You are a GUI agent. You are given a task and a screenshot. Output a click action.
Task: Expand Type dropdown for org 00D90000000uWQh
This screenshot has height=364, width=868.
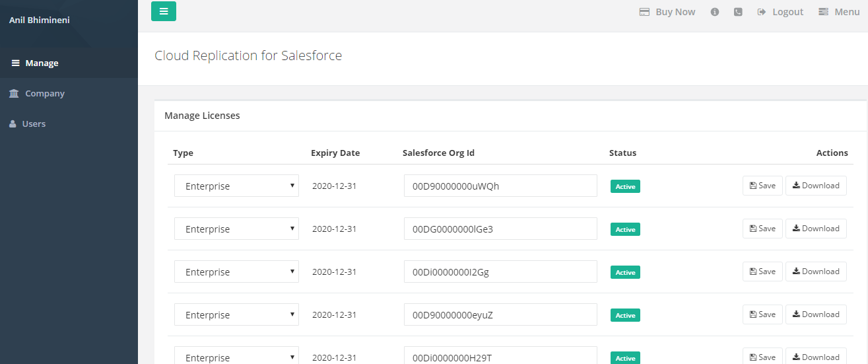point(236,186)
